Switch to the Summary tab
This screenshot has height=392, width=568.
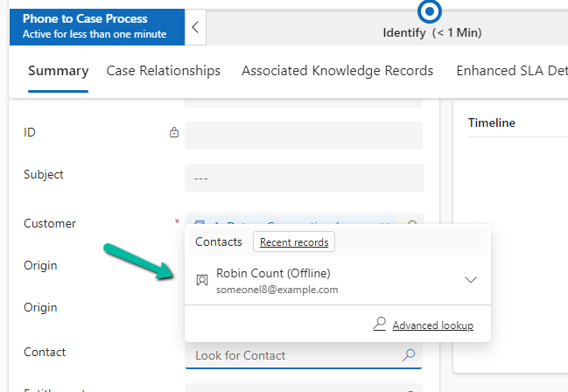[58, 71]
